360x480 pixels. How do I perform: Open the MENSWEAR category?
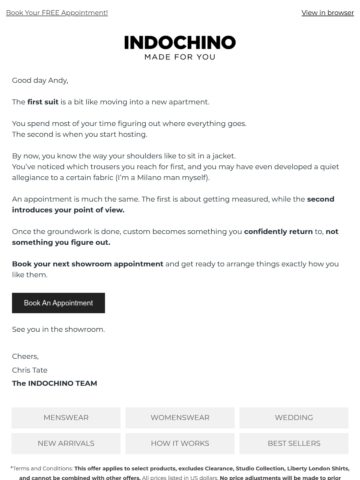point(66,418)
